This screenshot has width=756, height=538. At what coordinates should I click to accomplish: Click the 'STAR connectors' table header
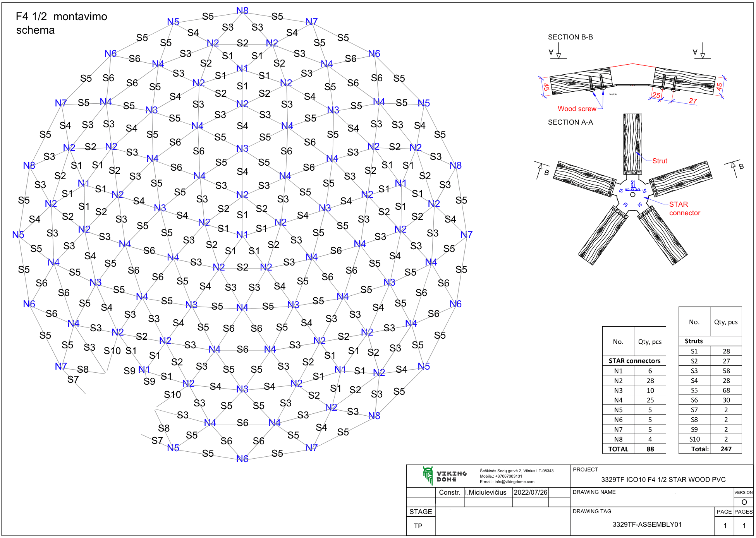(634, 361)
